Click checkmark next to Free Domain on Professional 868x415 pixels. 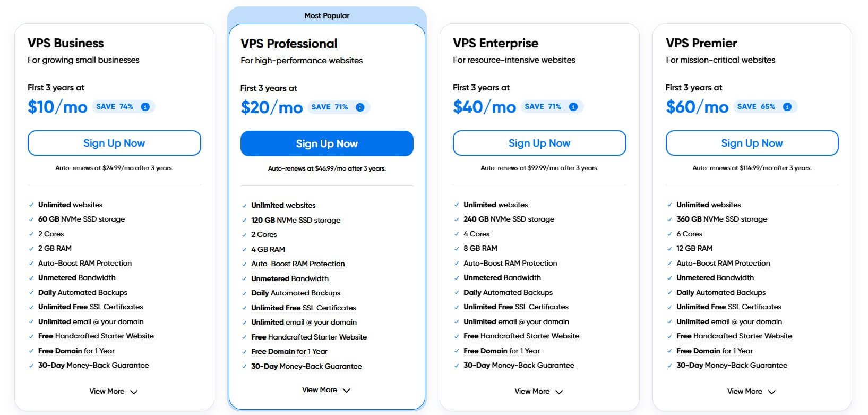coord(244,351)
